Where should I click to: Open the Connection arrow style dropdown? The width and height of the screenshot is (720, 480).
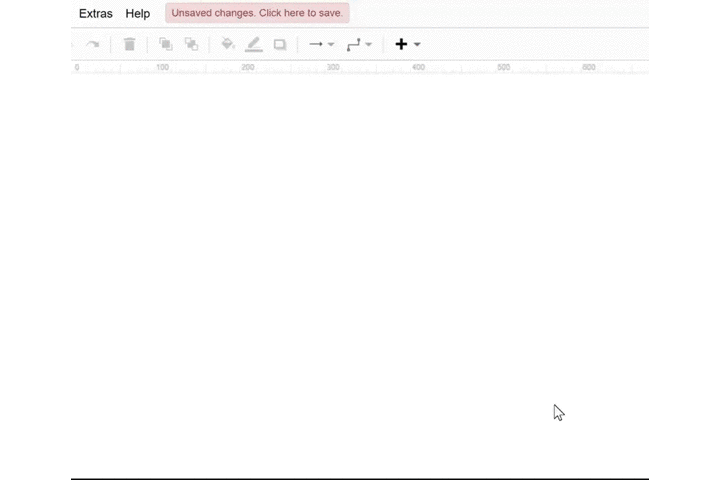pos(321,44)
